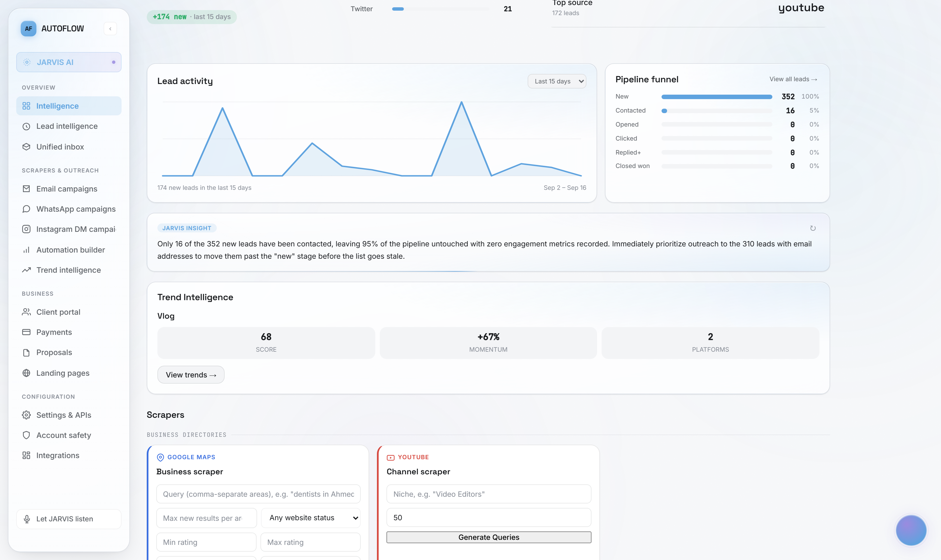Click the Proposals document icon

point(26,353)
